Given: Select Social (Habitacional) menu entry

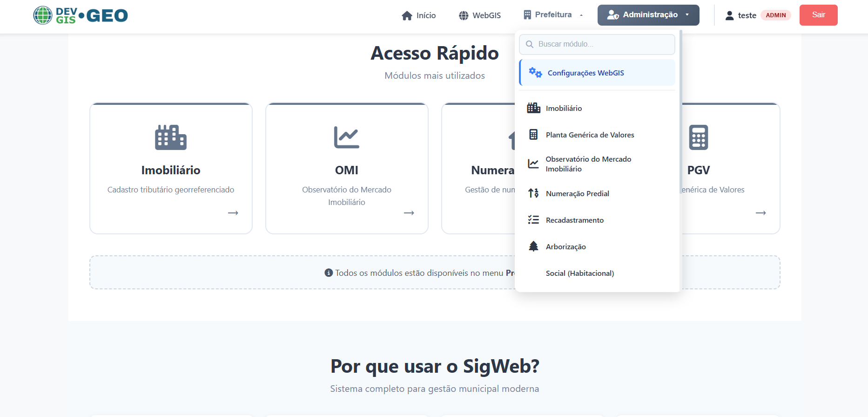Looking at the screenshot, I should pos(597,273).
